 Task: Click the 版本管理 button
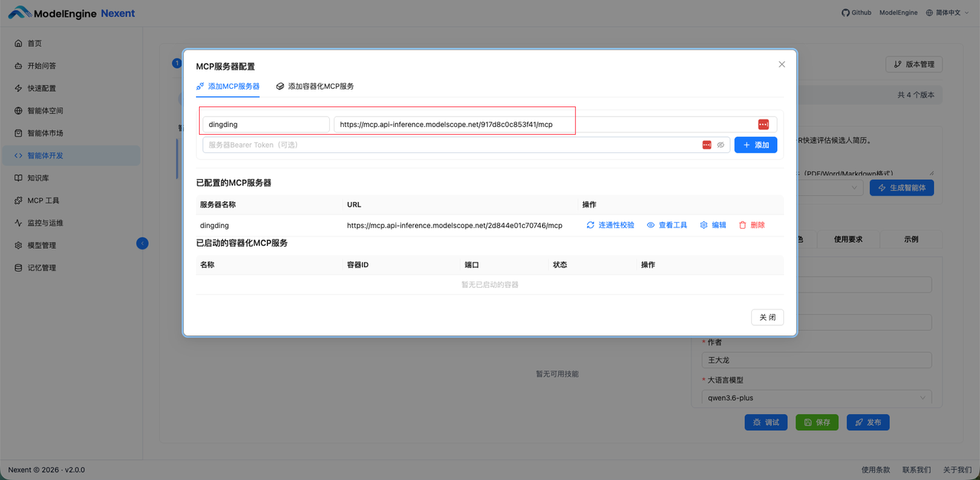click(913, 64)
